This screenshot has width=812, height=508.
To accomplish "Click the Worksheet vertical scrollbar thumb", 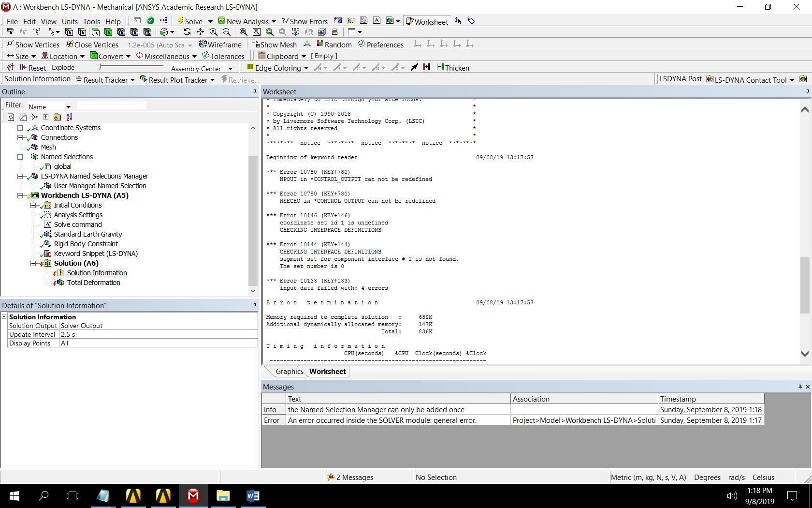I will [805, 285].
